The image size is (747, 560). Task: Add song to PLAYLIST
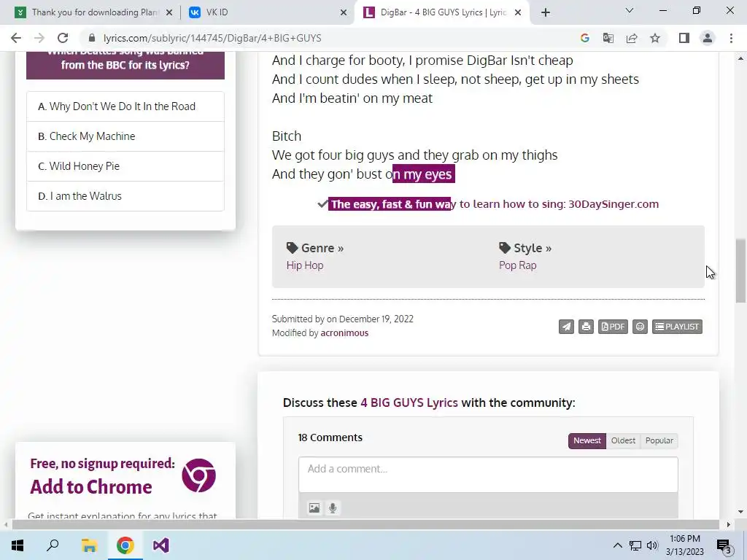pyautogui.click(x=677, y=327)
